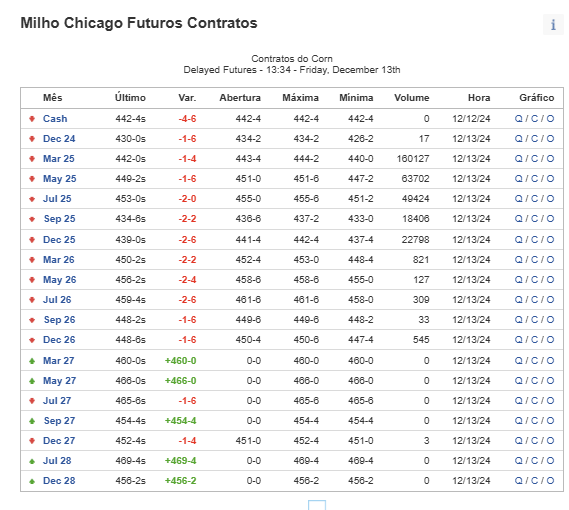This screenshot has width=569, height=510.
Task: Click the C chart link for Sep 27
Action: (535, 421)
